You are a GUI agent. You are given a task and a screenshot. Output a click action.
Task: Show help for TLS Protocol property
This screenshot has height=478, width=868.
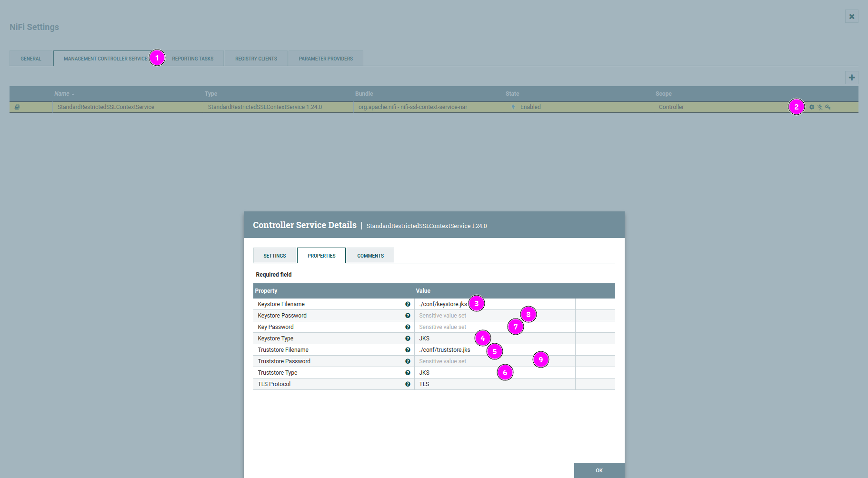[408, 384]
